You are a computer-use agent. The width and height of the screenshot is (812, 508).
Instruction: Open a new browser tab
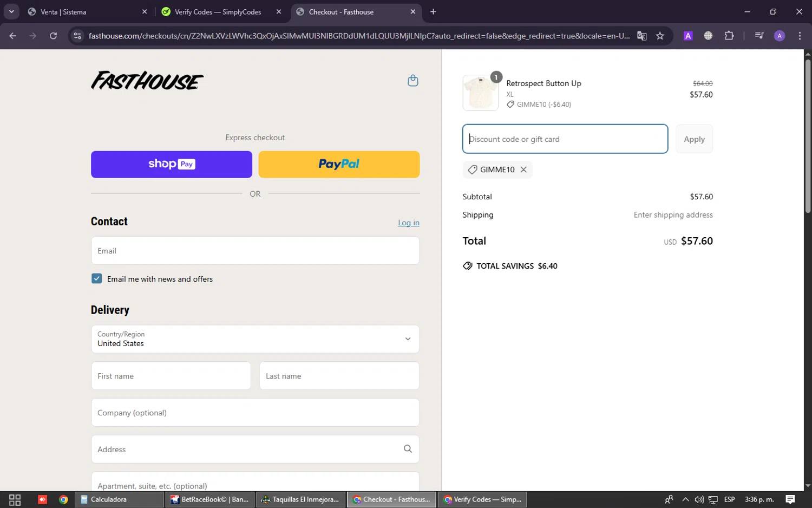point(433,11)
